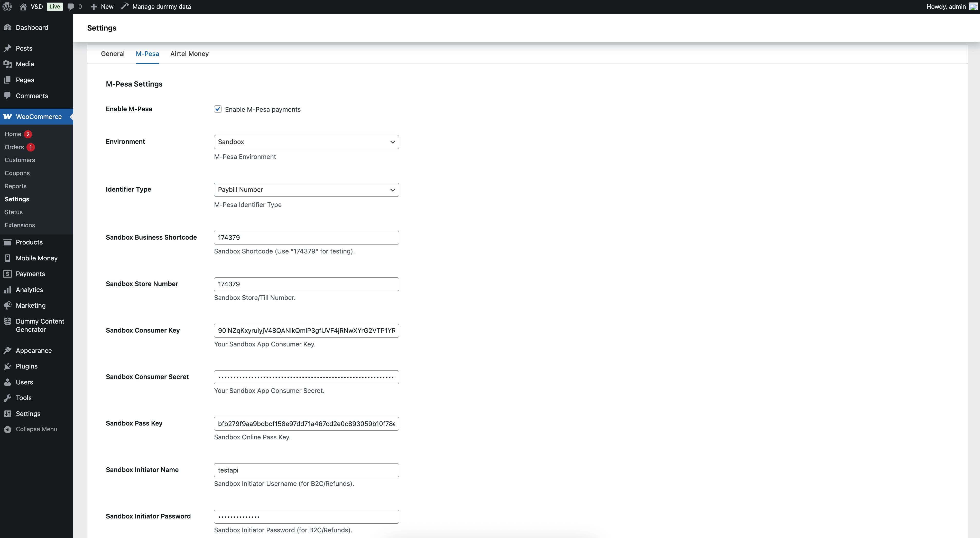Open the Media library menu
The width and height of the screenshot is (980, 538).
[25, 64]
